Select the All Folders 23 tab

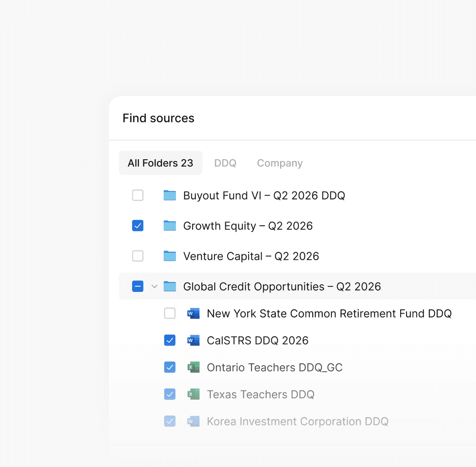160,163
